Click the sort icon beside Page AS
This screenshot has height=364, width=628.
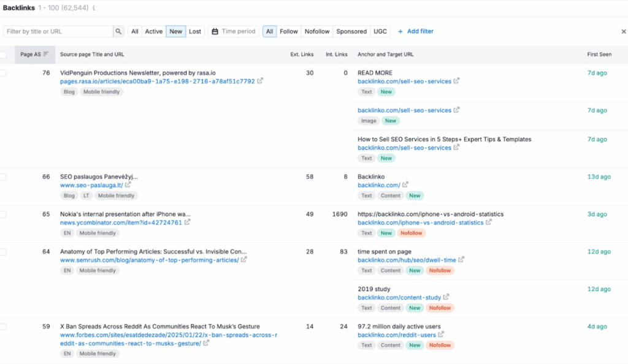coord(45,54)
